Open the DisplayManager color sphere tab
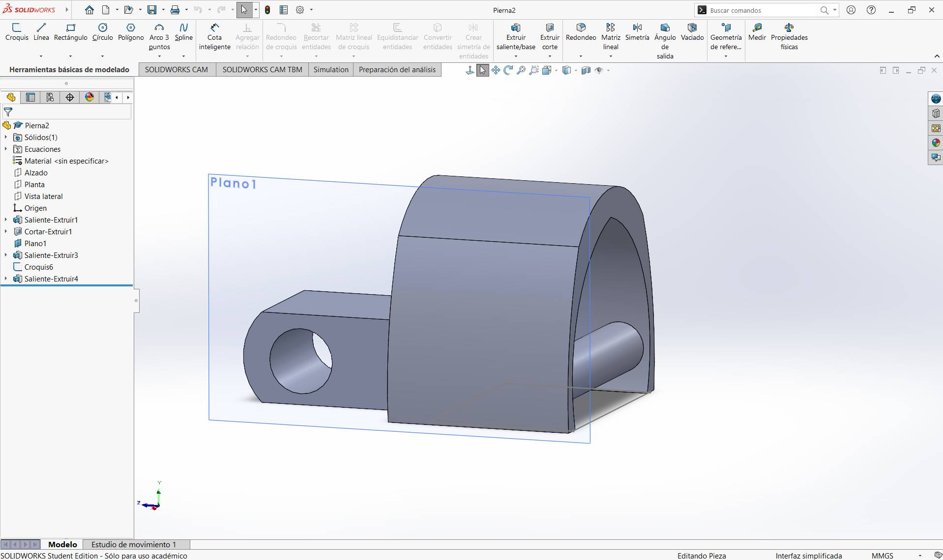The image size is (943, 560). click(x=89, y=97)
